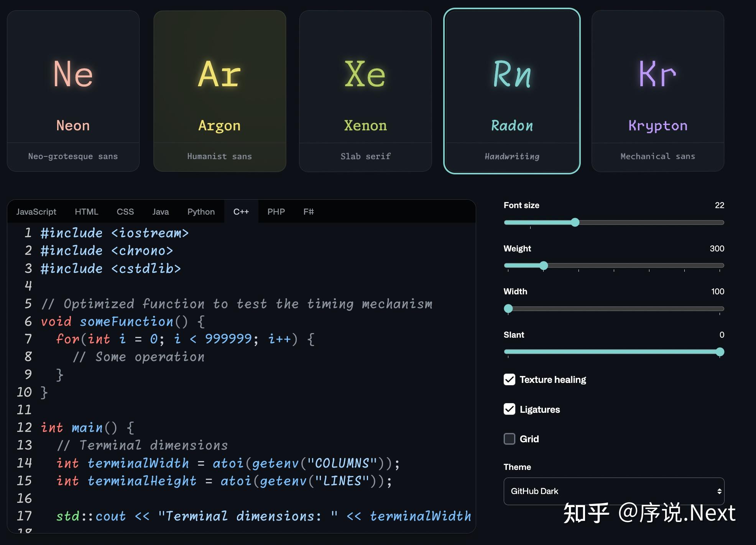
Task: Select the Krypton mechanical sans card
Action: pos(658,90)
